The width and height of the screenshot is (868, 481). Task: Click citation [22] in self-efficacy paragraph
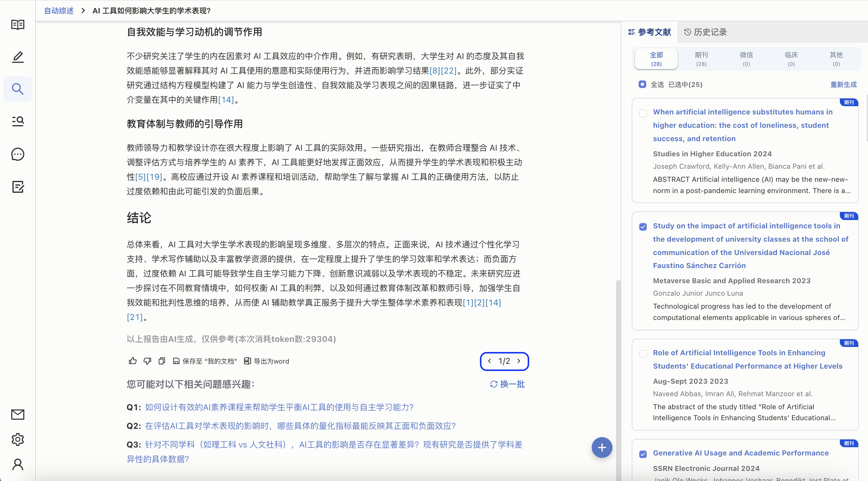point(449,71)
